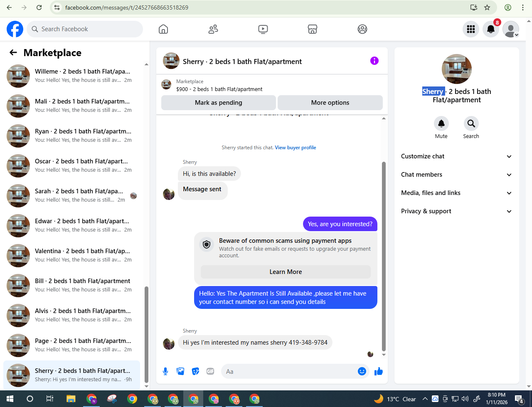Reload the page in the browser
This screenshot has width=532, height=407.
[39, 7]
